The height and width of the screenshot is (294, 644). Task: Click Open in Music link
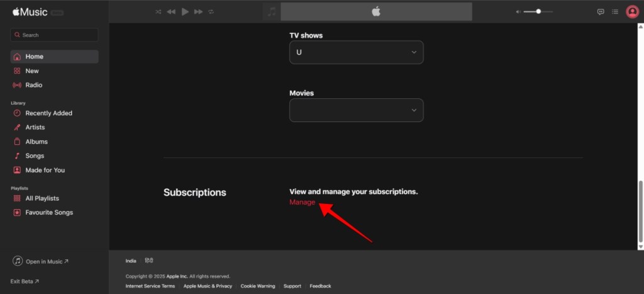(x=47, y=261)
